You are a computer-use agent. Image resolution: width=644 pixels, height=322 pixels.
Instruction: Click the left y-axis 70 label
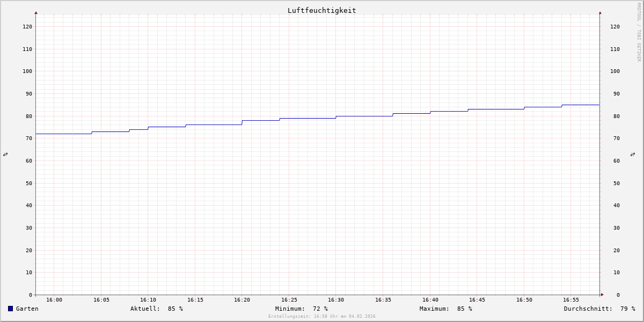pyautogui.click(x=29, y=138)
